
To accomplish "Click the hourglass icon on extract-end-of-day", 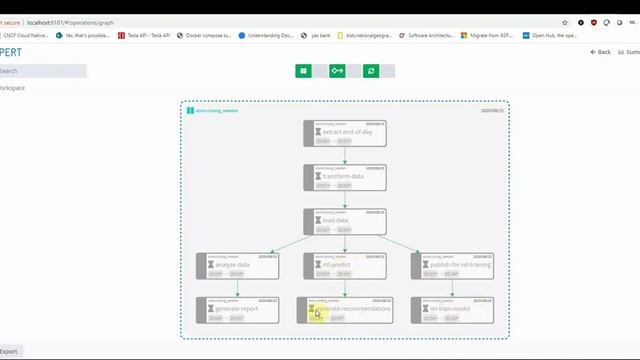I will click(318, 132).
